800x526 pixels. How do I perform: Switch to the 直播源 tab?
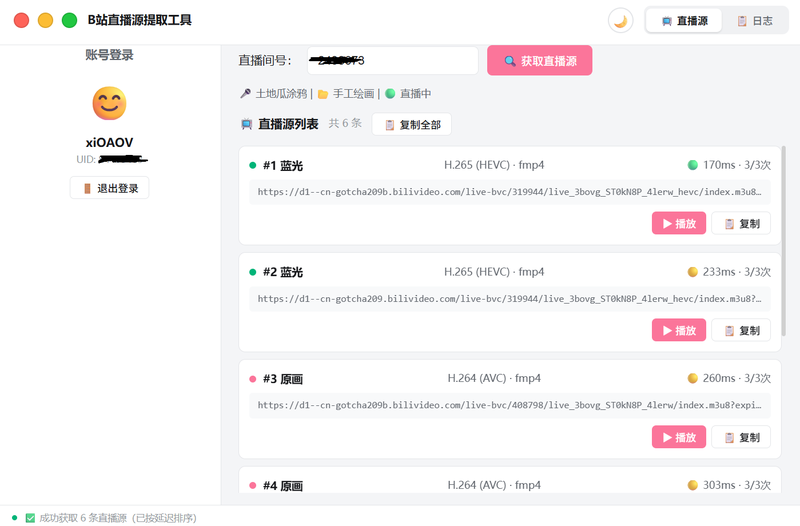684,21
